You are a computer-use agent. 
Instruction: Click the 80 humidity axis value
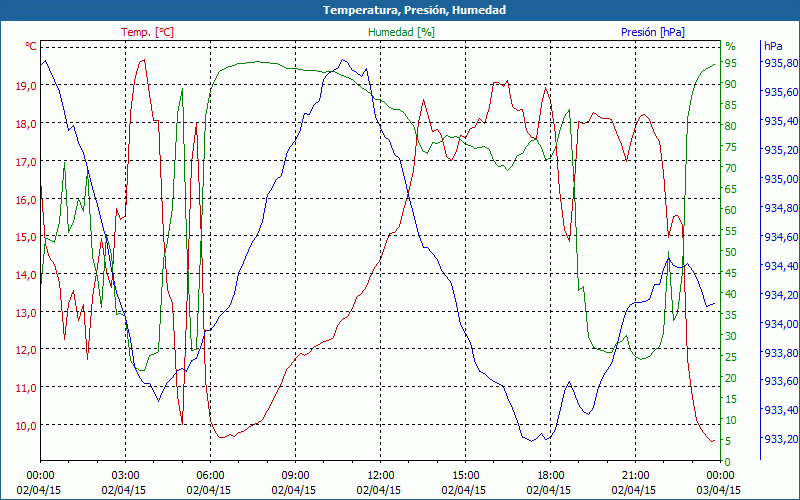(x=731, y=126)
